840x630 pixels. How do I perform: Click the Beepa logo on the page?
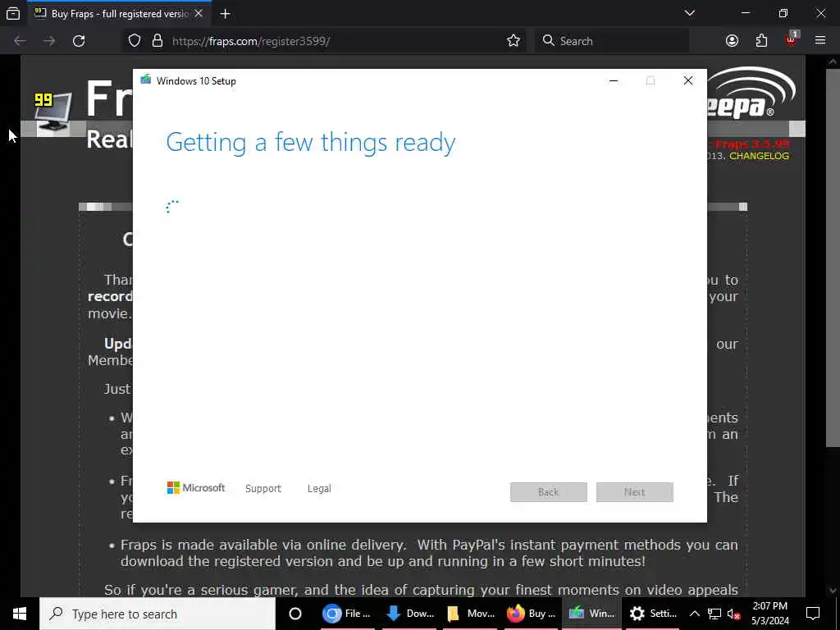pos(752,93)
